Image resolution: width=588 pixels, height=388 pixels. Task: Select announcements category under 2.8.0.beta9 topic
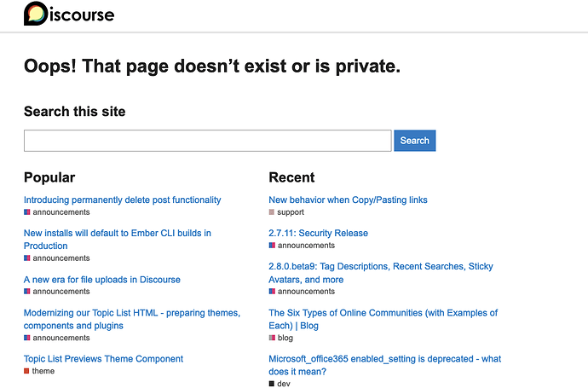click(x=302, y=291)
